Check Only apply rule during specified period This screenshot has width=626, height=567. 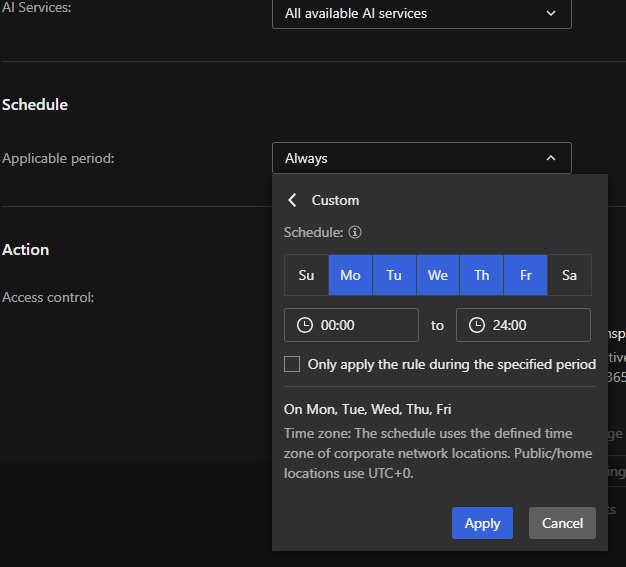point(292,364)
